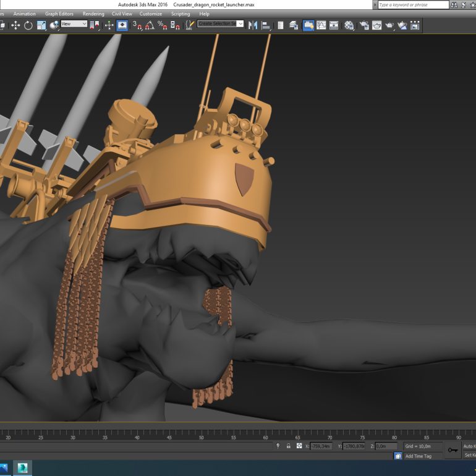The width and height of the screenshot is (476, 476).
Task: Click the Mirror tool
Action: tap(253, 25)
